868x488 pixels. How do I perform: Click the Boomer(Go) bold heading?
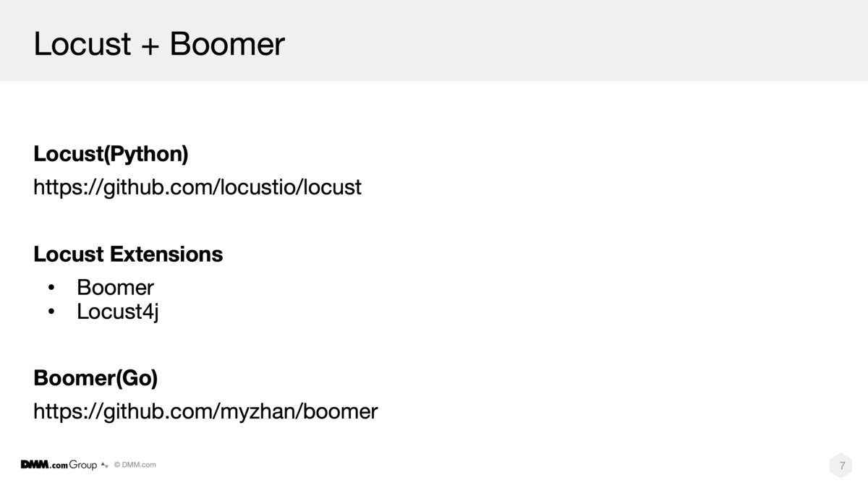95,378
